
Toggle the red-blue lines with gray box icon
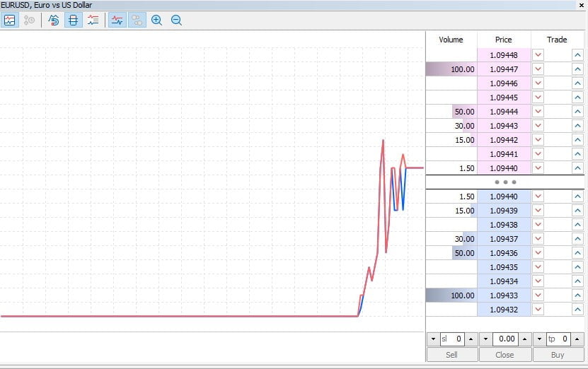(x=93, y=20)
